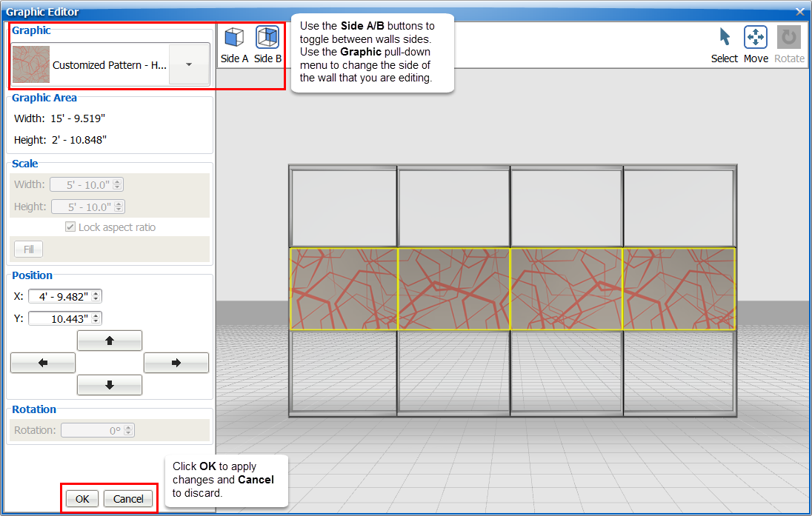Switch to Side A wall view

(x=234, y=44)
